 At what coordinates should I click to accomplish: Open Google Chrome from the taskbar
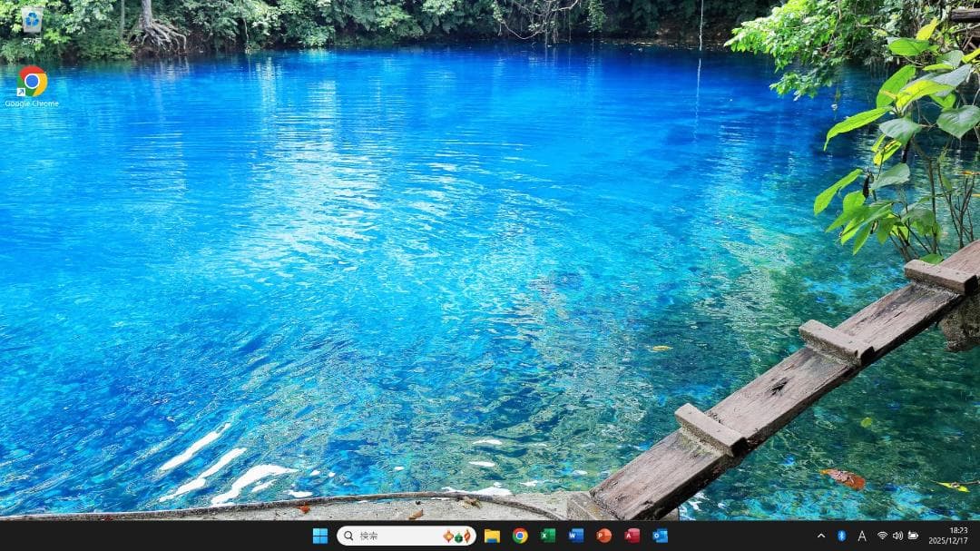[519, 536]
